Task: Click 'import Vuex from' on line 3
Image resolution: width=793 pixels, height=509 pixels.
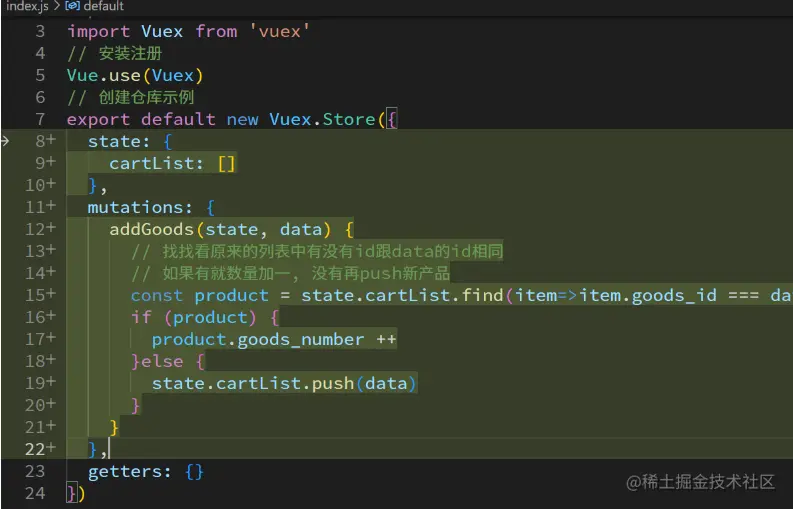Action: (152, 31)
